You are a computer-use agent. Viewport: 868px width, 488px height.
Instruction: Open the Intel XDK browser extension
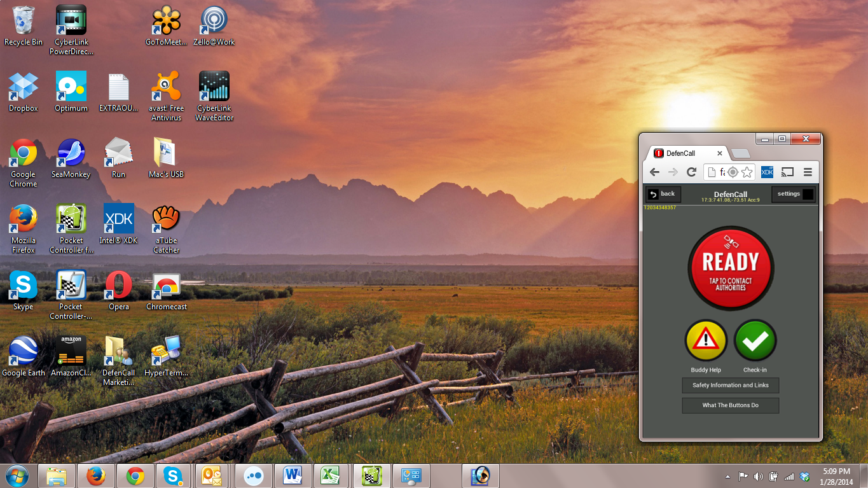pyautogui.click(x=767, y=172)
